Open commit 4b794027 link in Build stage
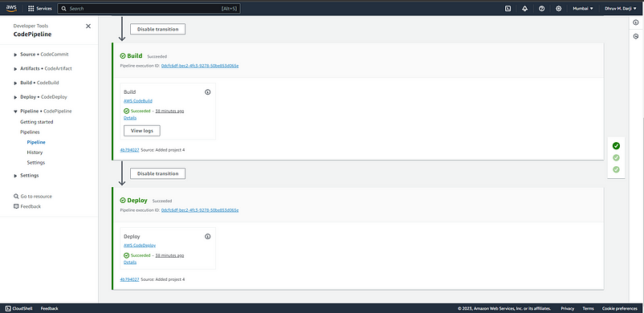The height and width of the screenshot is (313, 644). click(129, 150)
